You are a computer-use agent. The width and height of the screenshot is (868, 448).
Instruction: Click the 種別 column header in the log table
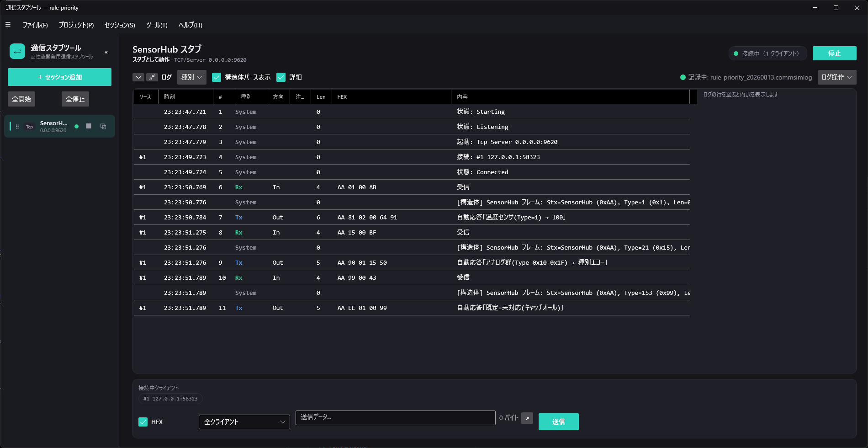tap(250, 97)
